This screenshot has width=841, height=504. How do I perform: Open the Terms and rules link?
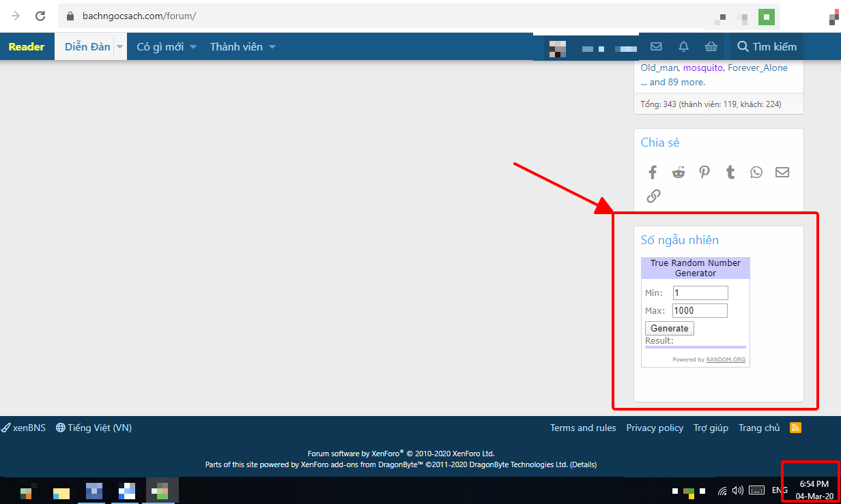(583, 428)
